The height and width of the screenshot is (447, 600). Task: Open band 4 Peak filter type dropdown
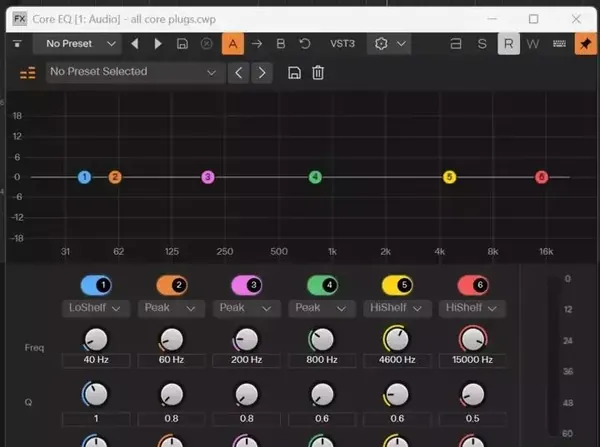pyautogui.click(x=322, y=308)
